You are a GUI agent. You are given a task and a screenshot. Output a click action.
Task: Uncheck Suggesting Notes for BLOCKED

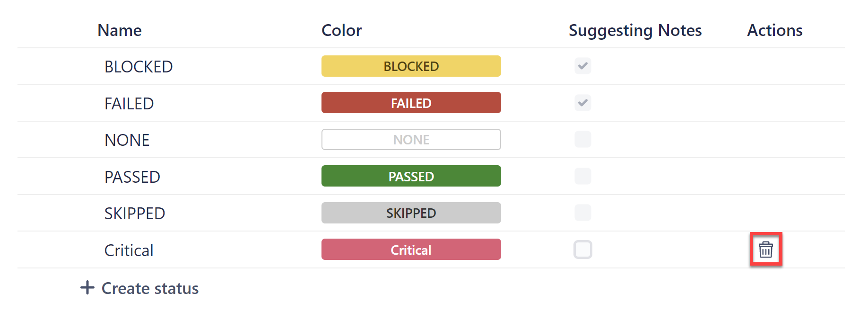[582, 66]
